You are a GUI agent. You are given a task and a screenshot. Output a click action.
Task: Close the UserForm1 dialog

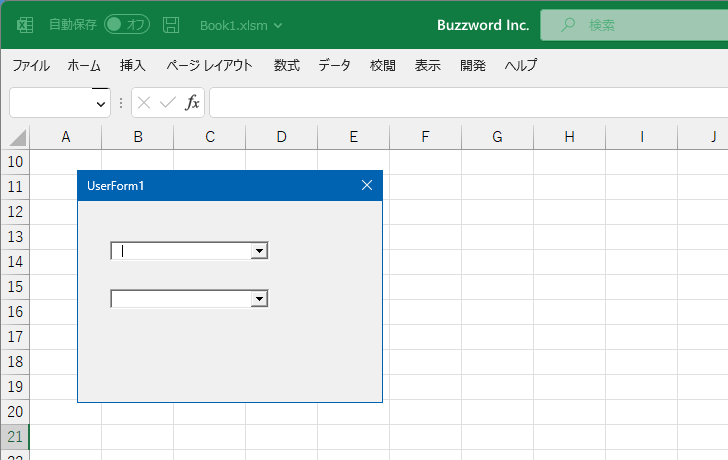pos(366,185)
